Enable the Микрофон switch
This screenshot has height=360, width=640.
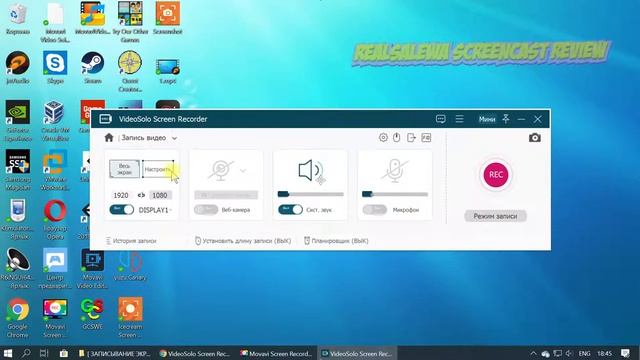(x=374, y=210)
